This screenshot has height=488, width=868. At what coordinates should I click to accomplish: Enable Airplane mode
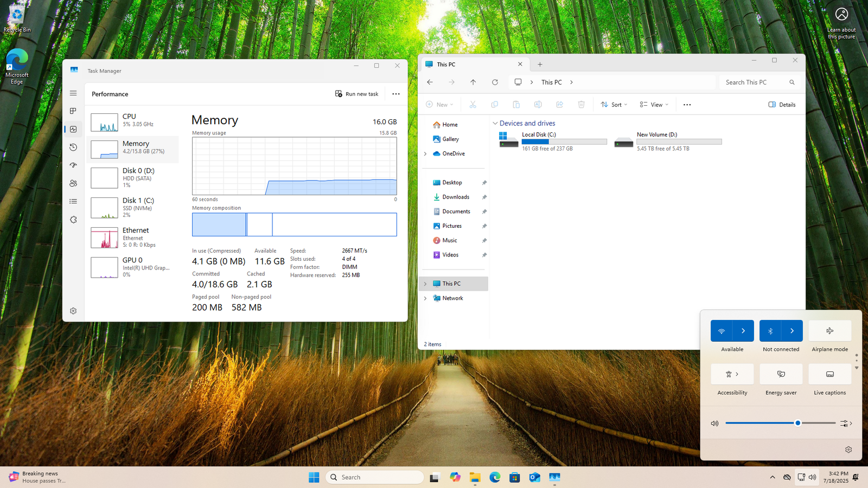(x=829, y=331)
